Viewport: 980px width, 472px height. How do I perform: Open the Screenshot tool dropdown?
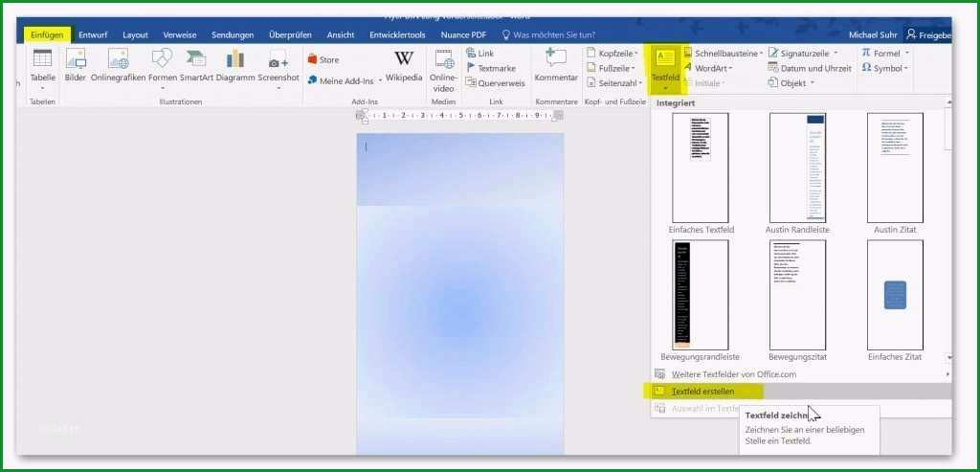[278, 67]
